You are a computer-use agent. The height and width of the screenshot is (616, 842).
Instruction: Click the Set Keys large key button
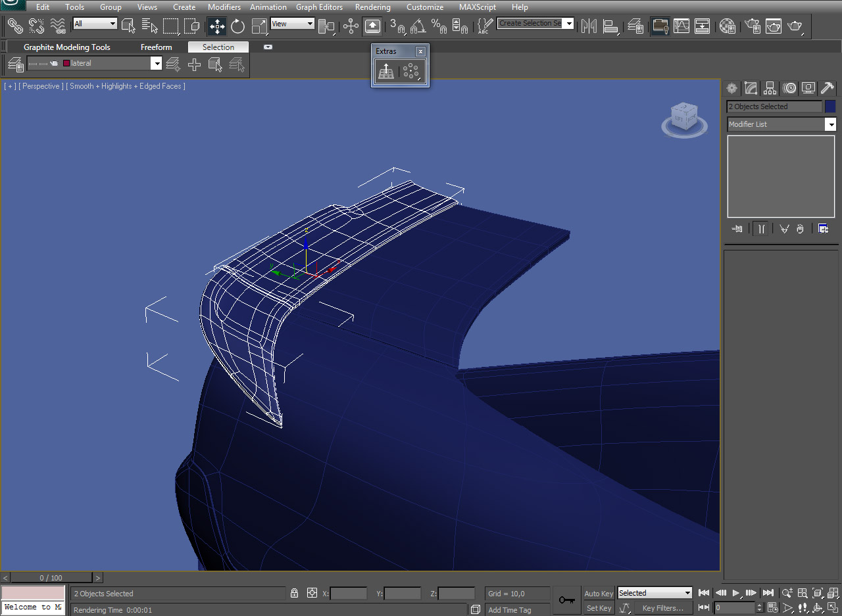(x=566, y=600)
